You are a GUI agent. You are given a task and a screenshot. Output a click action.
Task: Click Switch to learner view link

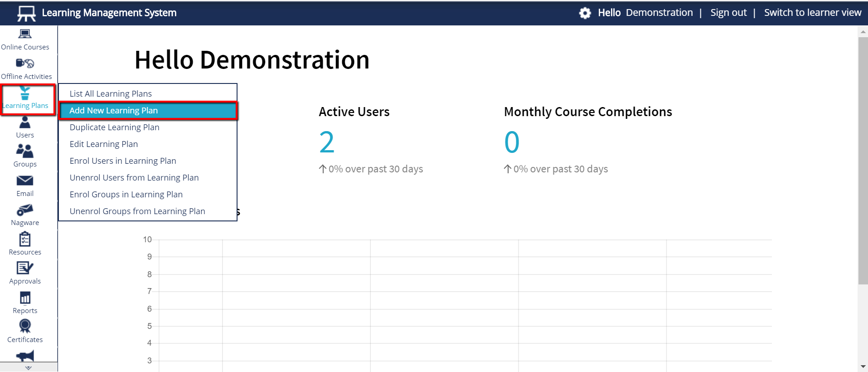812,13
